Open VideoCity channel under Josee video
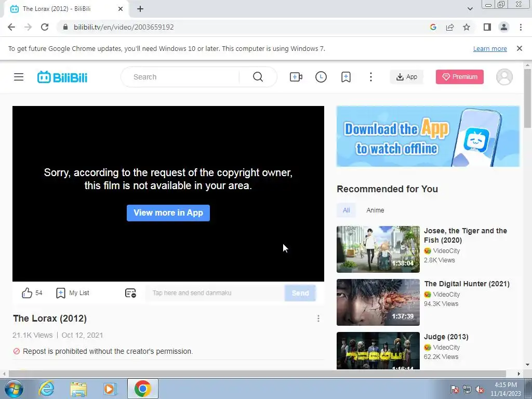532x399 pixels. tap(442, 251)
